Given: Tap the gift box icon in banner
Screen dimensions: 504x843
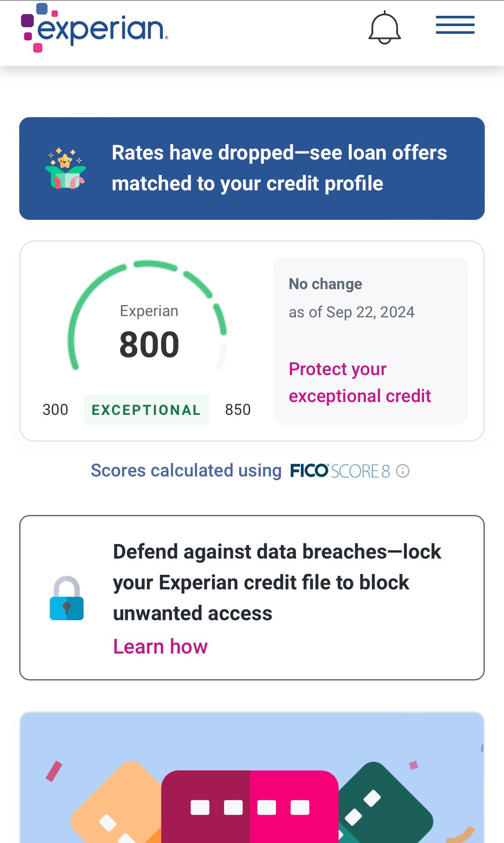Looking at the screenshot, I should pos(65,169).
